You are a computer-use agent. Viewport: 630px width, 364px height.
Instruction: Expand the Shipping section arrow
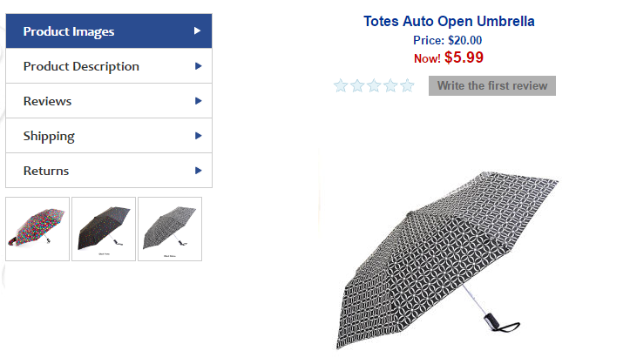point(199,136)
